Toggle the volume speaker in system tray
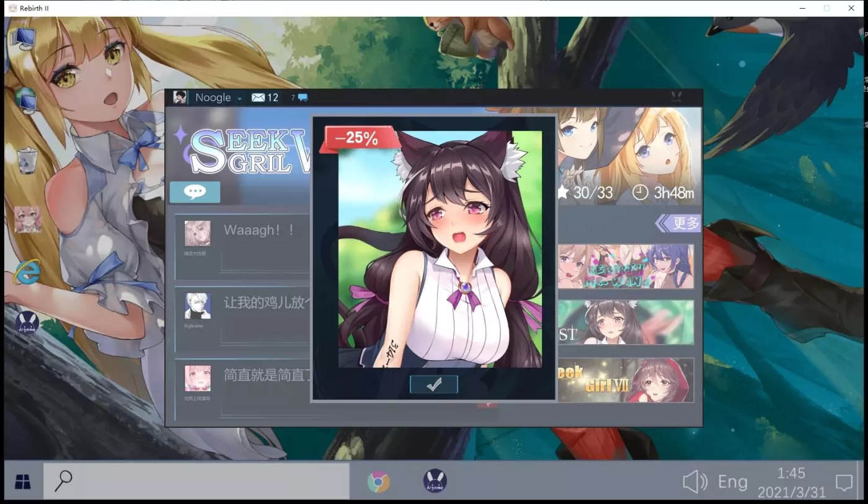Screen dimensions: 868x504 click(x=694, y=482)
